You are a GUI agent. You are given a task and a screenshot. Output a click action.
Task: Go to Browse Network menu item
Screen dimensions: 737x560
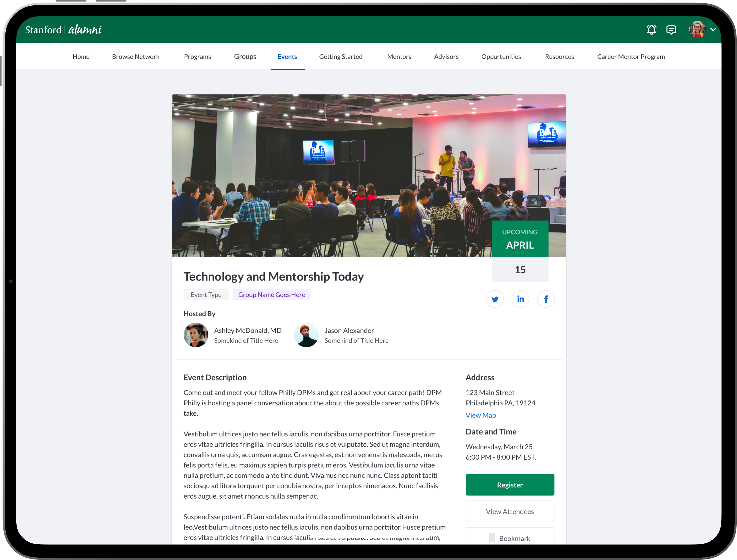click(x=135, y=57)
